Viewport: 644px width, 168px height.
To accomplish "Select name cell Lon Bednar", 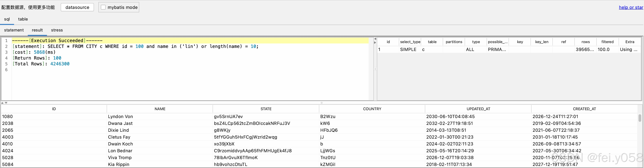I will click(x=160, y=151).
